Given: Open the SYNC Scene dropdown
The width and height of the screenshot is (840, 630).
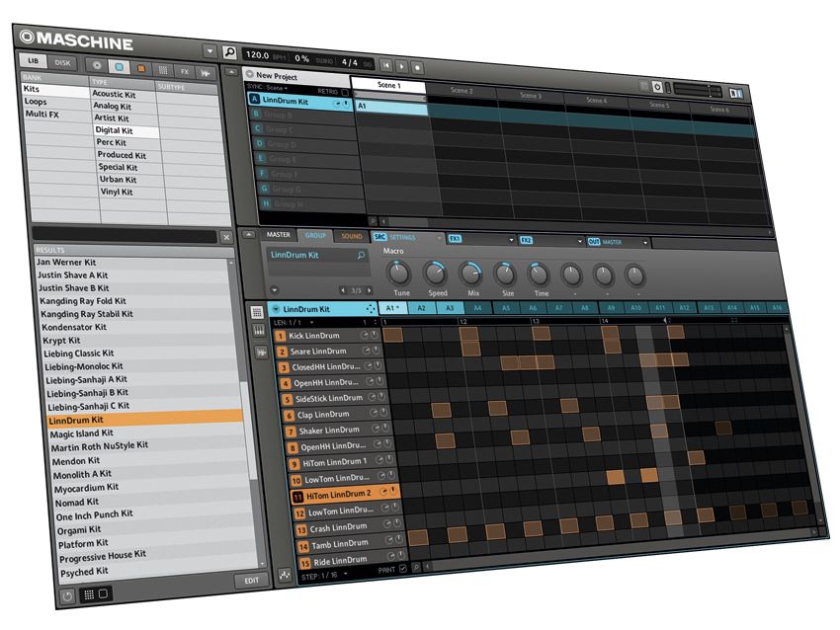Looking at the screenshot, I should tap(268, 87).
